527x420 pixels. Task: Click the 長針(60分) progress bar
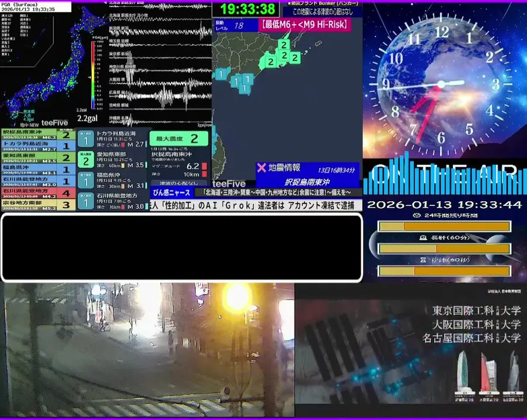444,249
